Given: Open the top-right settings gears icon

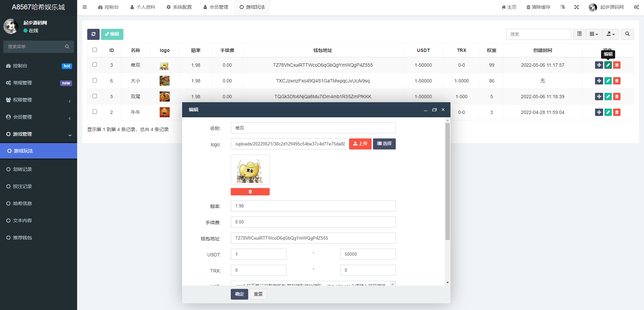Looking at the screenshot, I should (636, 7).
